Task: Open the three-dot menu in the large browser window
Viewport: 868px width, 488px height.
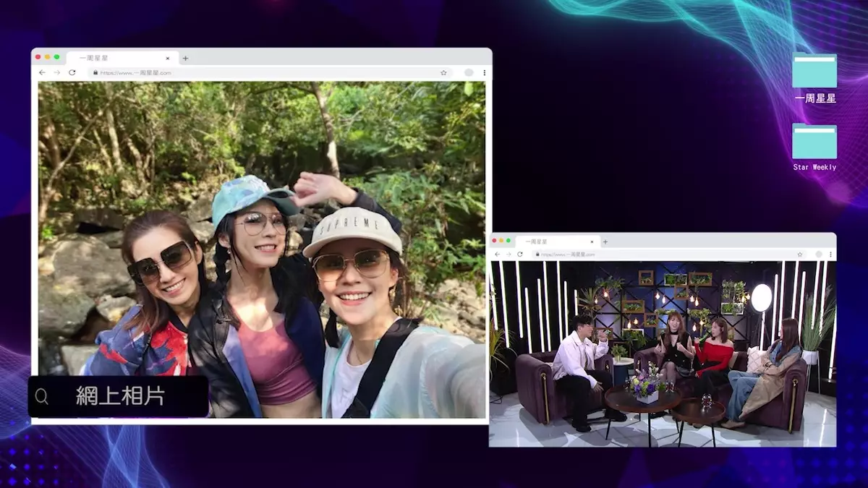Action: tap(484, 73)
